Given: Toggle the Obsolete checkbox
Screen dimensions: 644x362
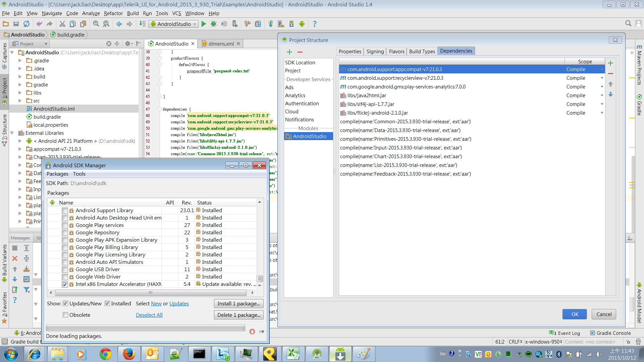Looking at the screenshot, I should tap(65, 315).
